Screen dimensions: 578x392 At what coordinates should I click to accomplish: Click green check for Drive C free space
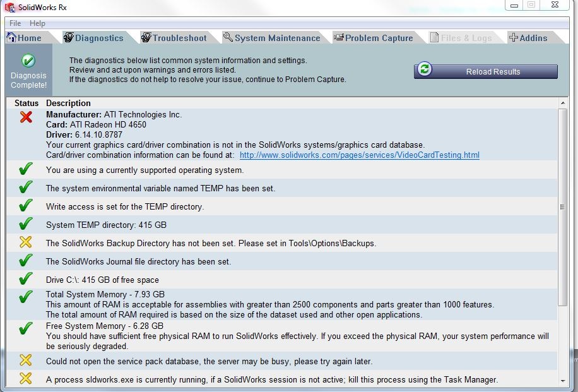coord(25,279)
